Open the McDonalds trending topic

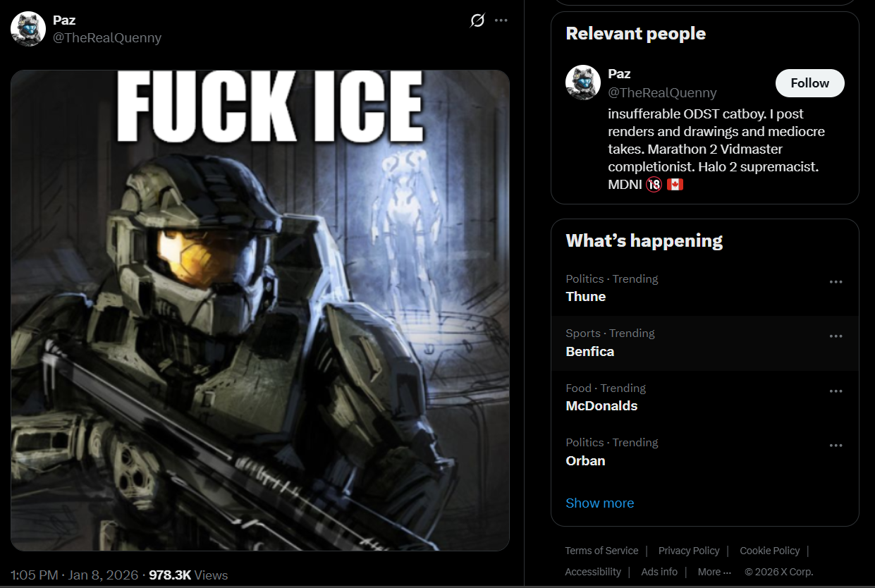(x=705, y=398)
